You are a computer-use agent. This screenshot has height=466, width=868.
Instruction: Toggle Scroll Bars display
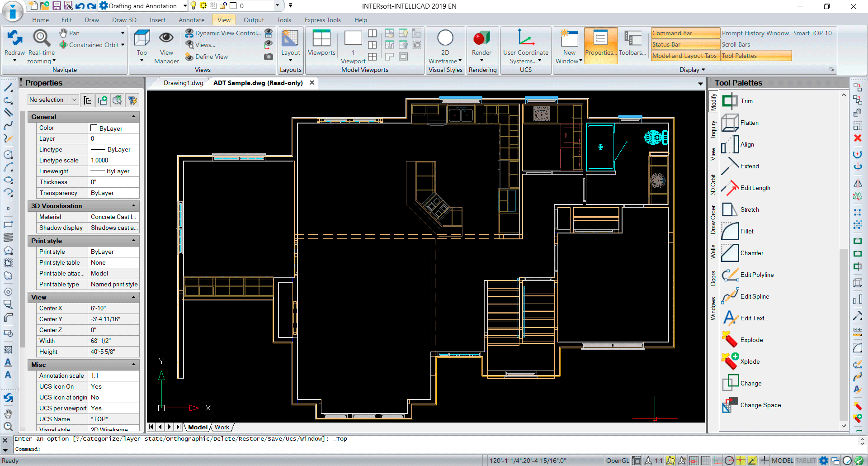pos(736,44)
